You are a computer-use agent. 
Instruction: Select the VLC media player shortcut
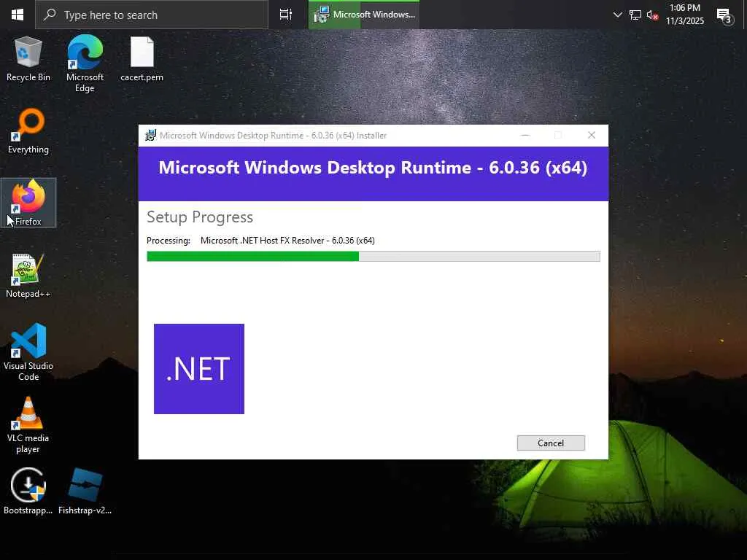click(28, 424)
